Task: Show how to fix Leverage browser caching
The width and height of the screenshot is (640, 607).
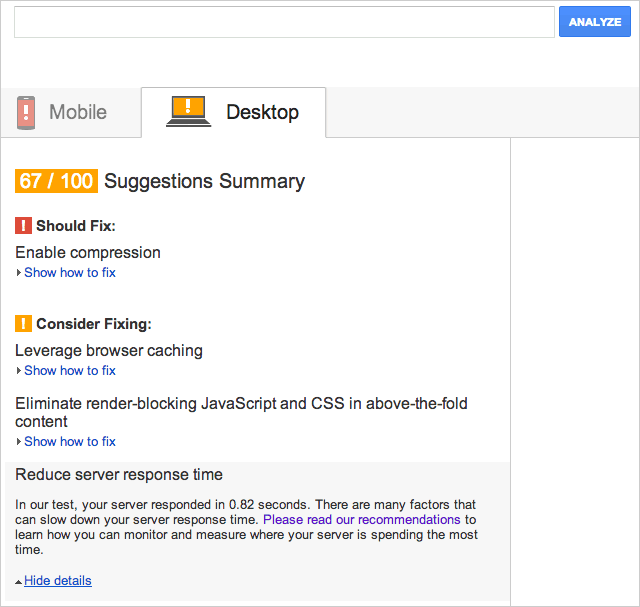Action: (70, 370)
